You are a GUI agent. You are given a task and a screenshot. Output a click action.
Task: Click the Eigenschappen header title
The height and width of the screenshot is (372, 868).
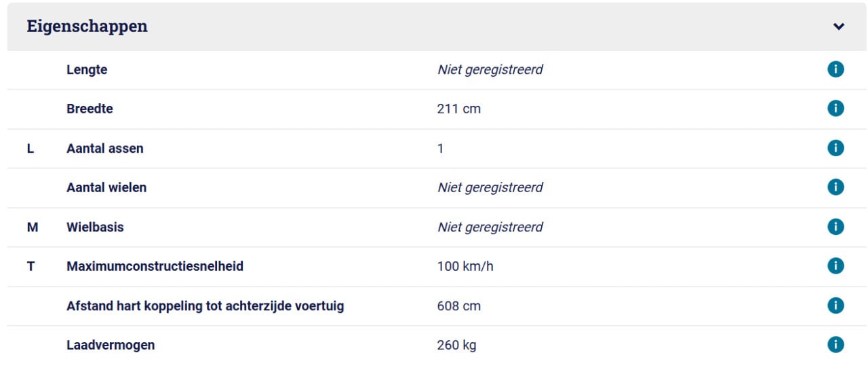[87, 27]
